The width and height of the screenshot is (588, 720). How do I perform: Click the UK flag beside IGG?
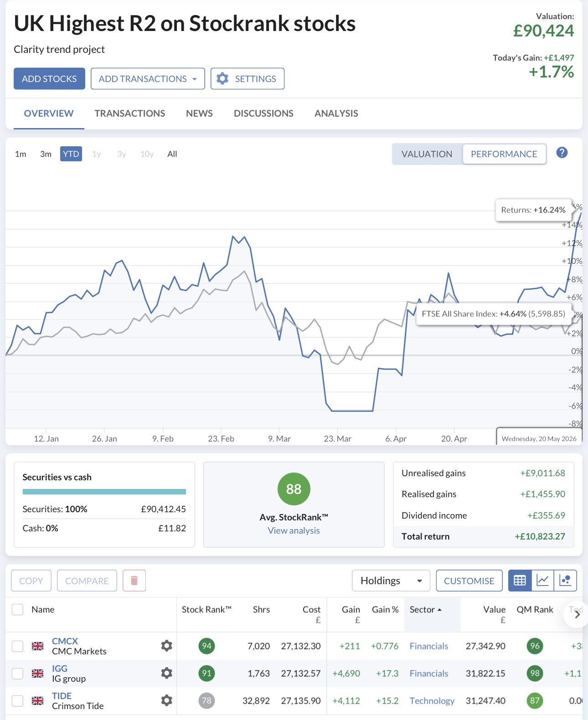[x=37, y=673]
